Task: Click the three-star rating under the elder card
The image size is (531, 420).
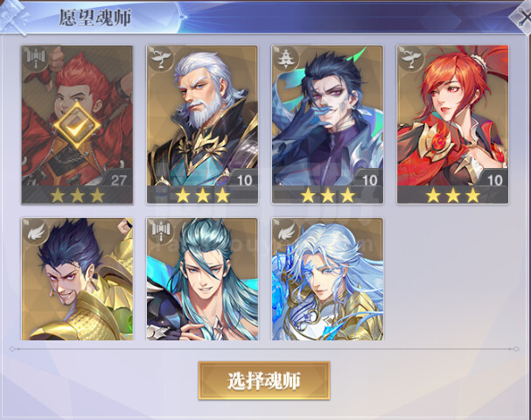Action: click(x=202, y=195)
